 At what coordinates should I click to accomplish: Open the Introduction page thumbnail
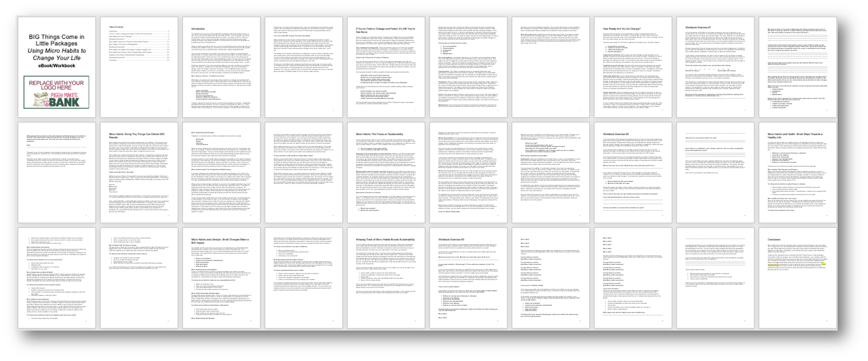pos(221,67)
